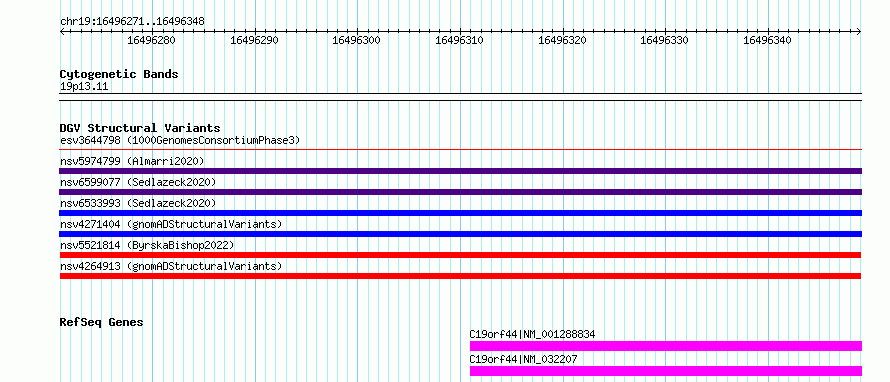Open variant nsv4264913 (gnomADStructuralVariants) label

point(171,266)
